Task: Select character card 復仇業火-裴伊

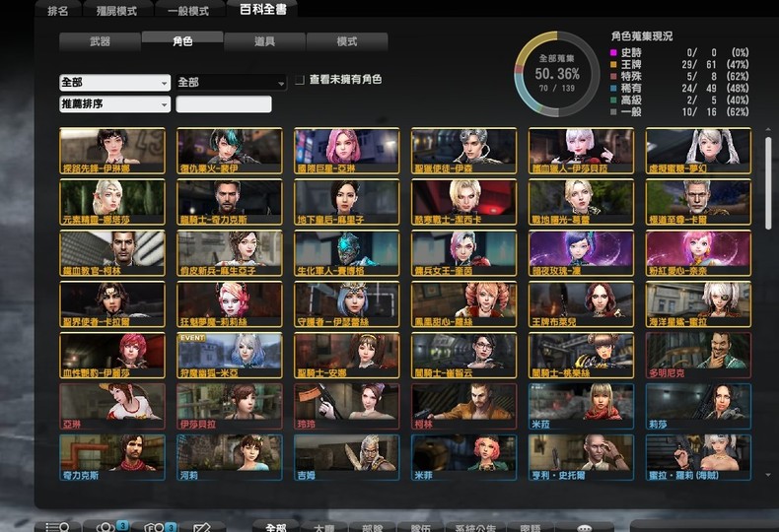Action: coord(230,151)
